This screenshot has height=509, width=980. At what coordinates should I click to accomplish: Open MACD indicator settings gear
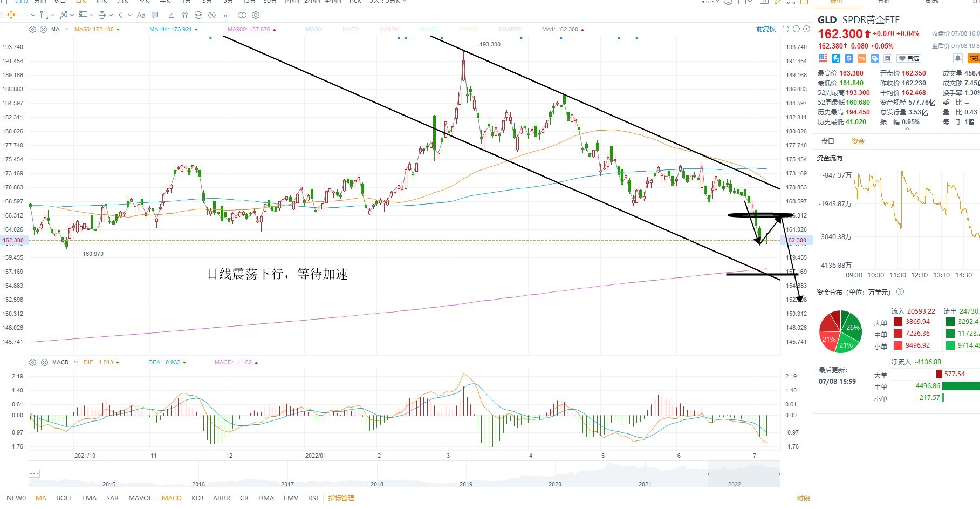pyautogui.click(x=32, y=362)
